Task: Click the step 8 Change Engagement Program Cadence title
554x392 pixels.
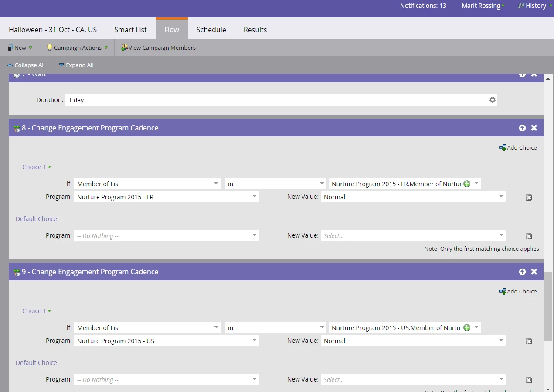Action: click(x=90, y=128)
